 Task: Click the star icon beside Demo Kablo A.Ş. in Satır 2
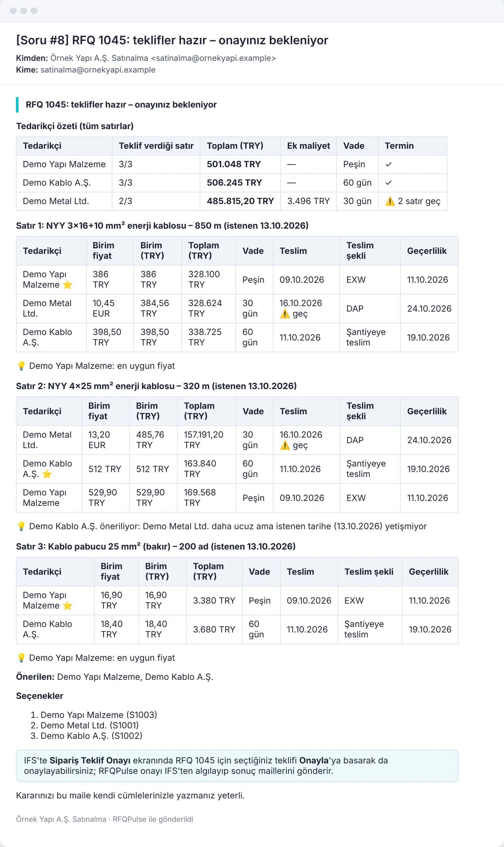(47, 474)
